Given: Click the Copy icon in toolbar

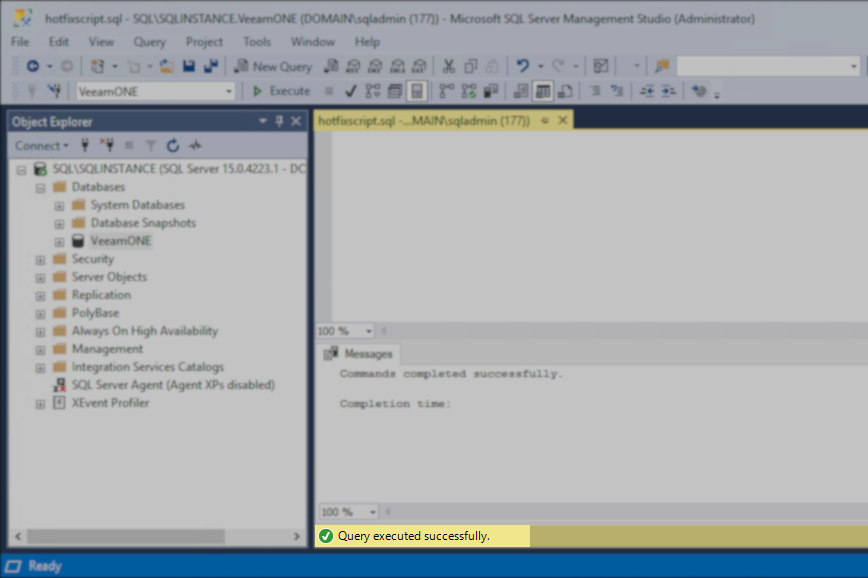Looking at the screenshot, I should point(471,66).
